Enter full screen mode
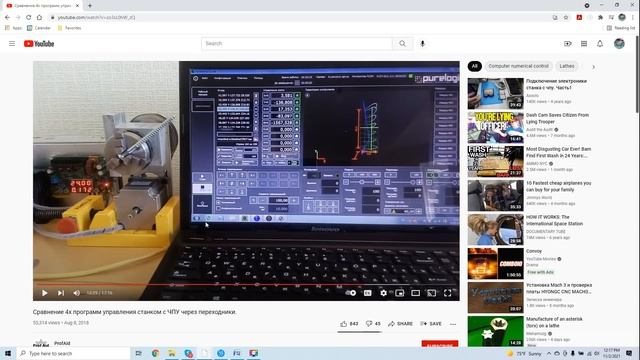Screen dimensions: 640x360 [448, 293]
